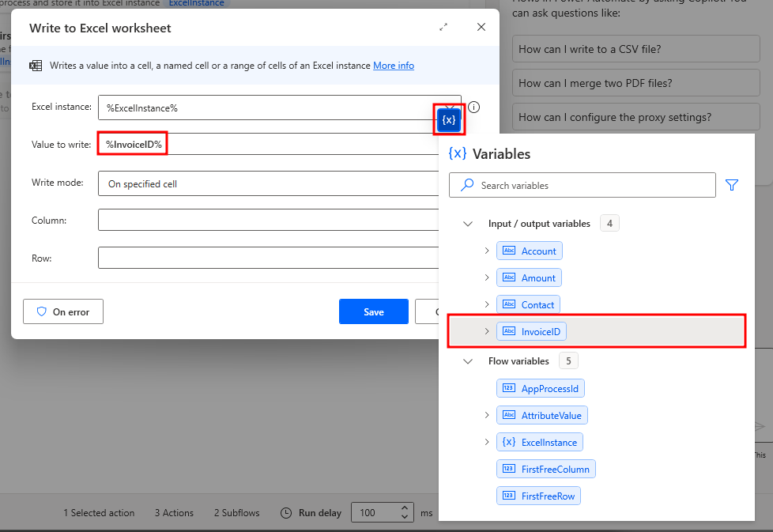773x532 pixels.
Task: Click the Flow variables count badge 5
Action: coord(568,361)
